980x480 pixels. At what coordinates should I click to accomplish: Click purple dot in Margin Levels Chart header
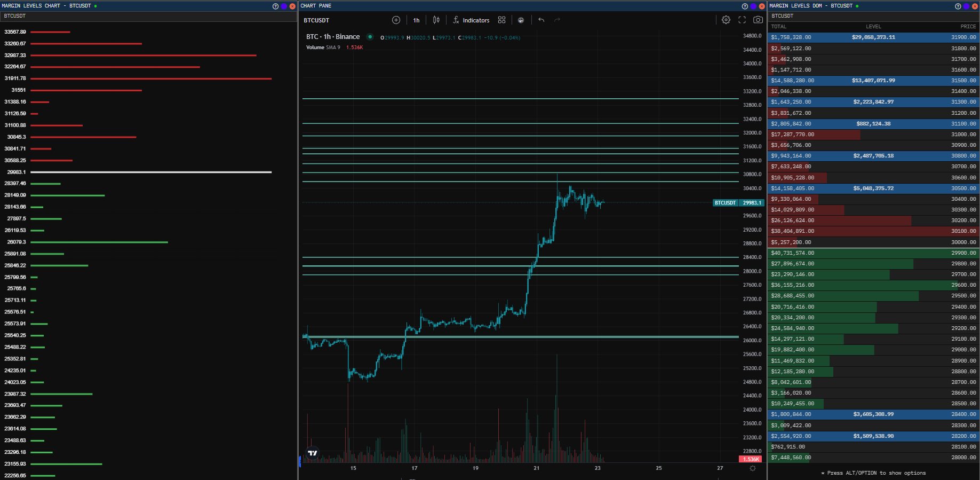point(284,6)
